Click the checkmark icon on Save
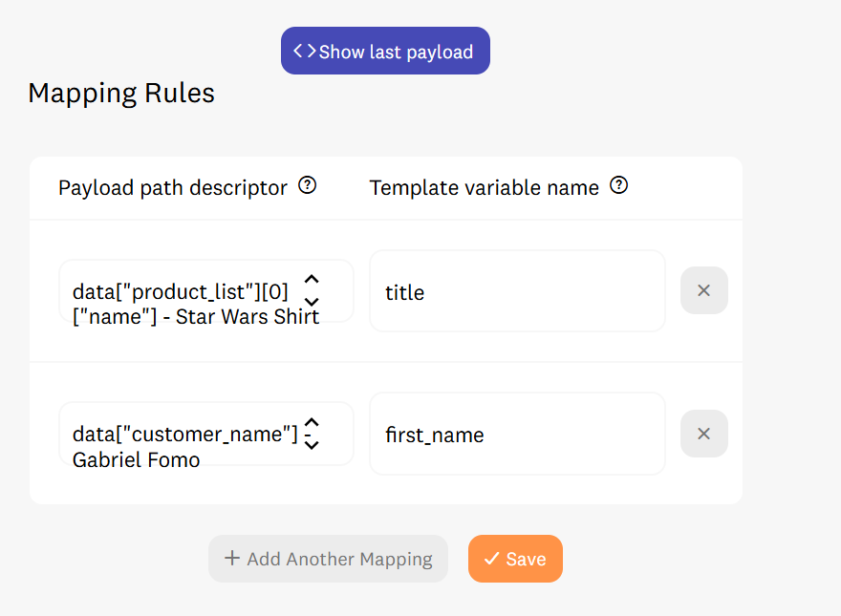 (492, 558)
